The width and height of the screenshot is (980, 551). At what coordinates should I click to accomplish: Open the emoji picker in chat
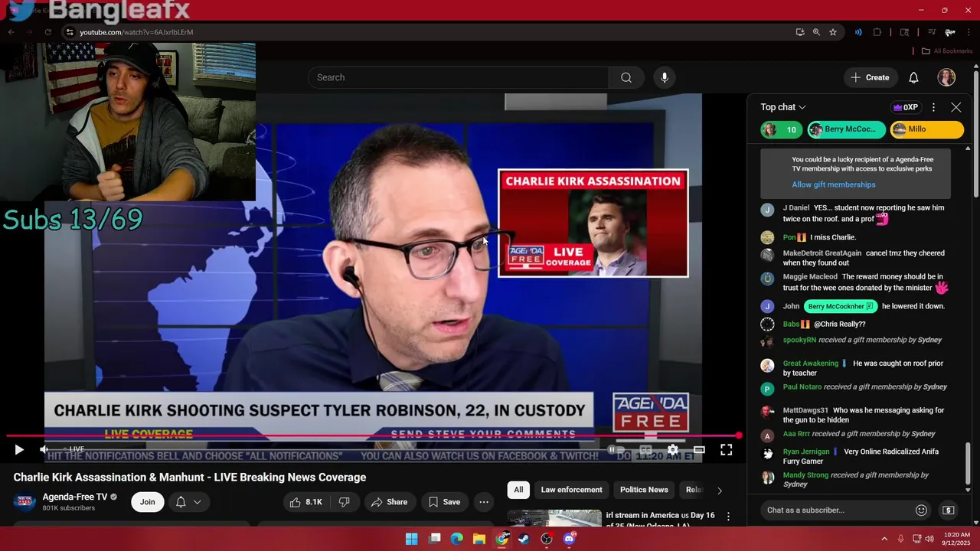(x=922, y=510)
